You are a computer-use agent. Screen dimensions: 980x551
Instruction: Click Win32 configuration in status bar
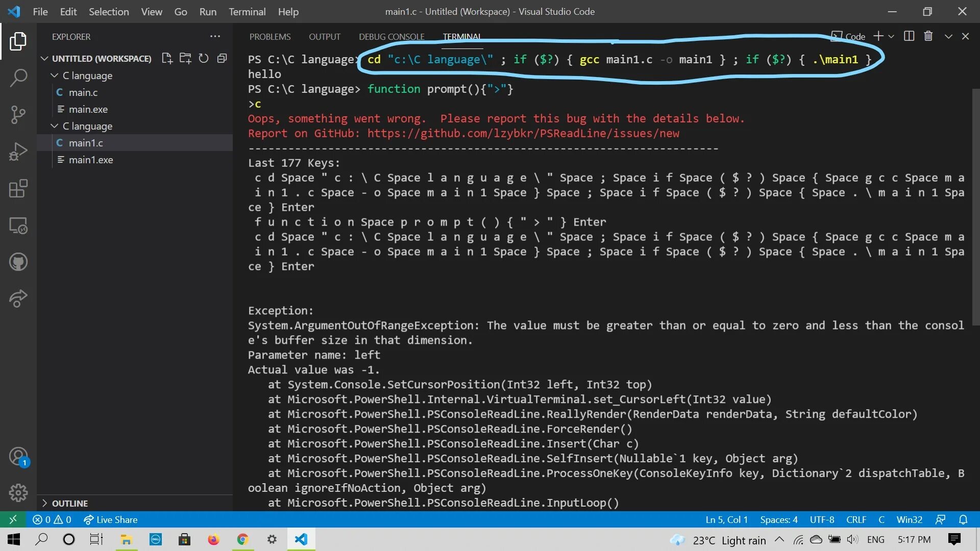click(x=909, y=519)
